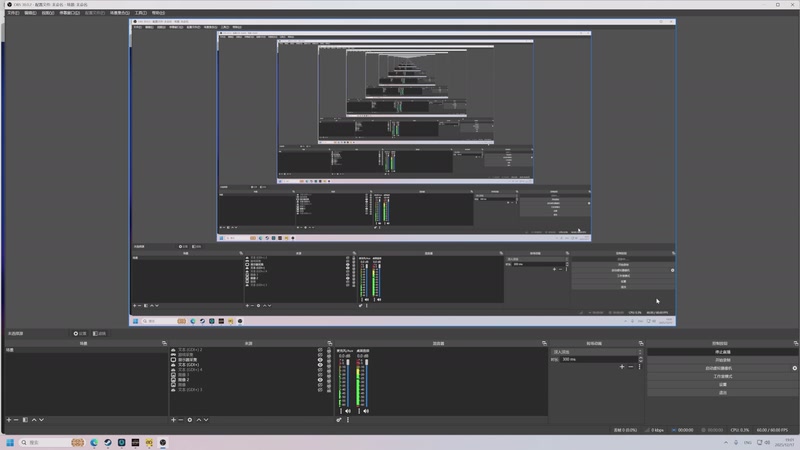Screen dimensions: 800x450
Task: Click the 桌面音频 volume fader
Action: click(366, 383)
